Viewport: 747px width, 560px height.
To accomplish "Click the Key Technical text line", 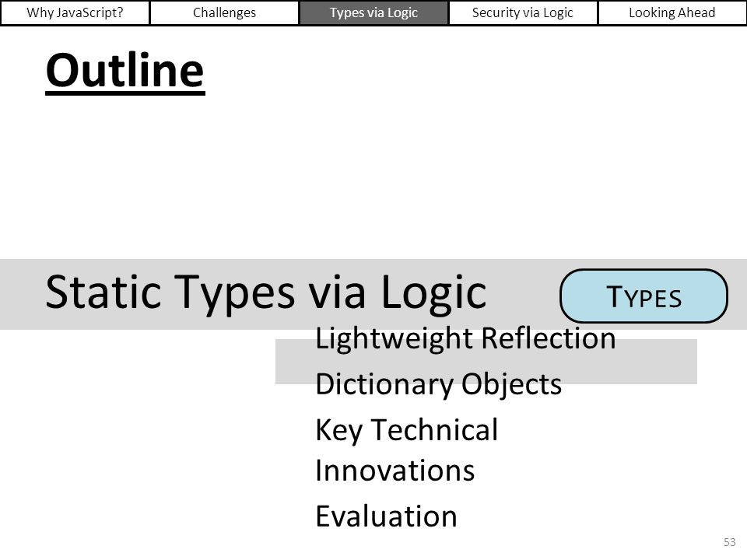I will pyautogui.click(x=406, y=430).
